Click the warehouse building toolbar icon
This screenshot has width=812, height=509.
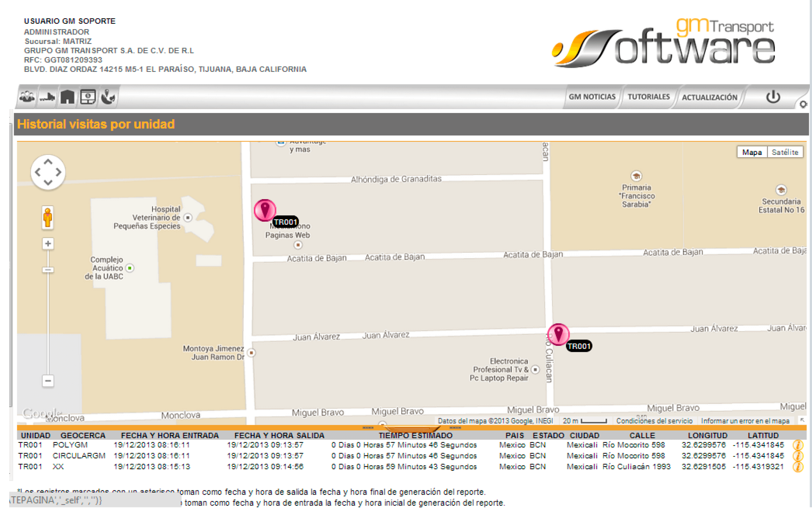pos(68,97)
